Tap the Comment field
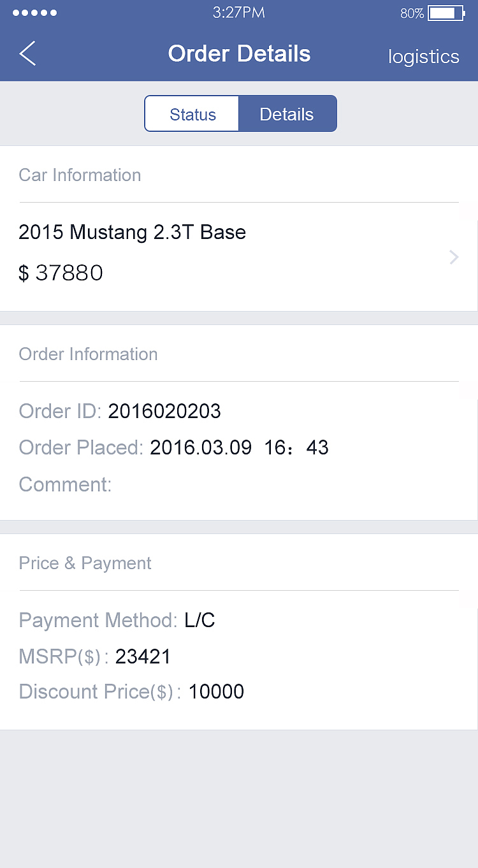Image resolution: width=478 pixels, height=868 pixels. click(x=65, y=485)
